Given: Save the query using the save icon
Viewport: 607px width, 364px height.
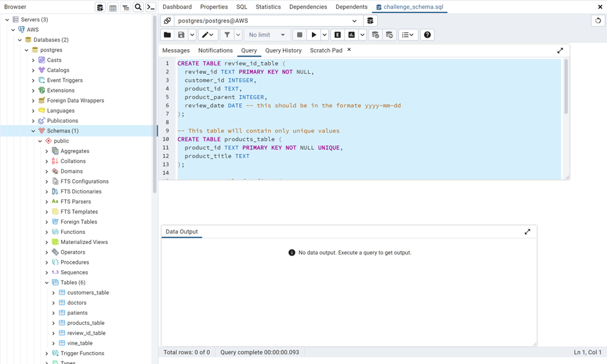Looking at the screenshot, I should [x=180, y=35].
